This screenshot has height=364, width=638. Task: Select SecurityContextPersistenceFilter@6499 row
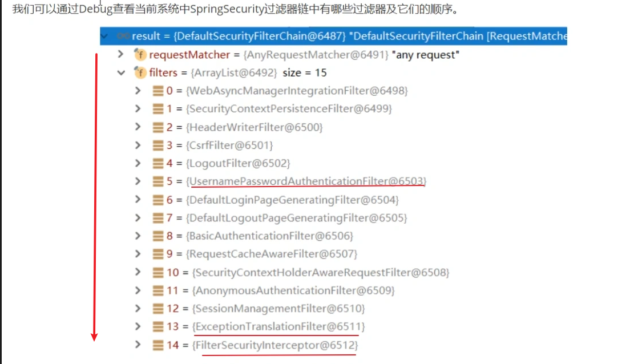(289, 109)
